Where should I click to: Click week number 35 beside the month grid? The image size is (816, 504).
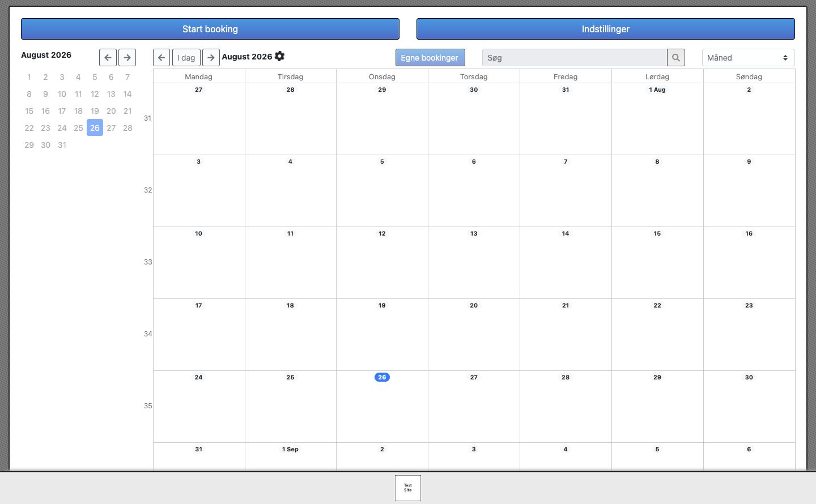click(147, 406)
